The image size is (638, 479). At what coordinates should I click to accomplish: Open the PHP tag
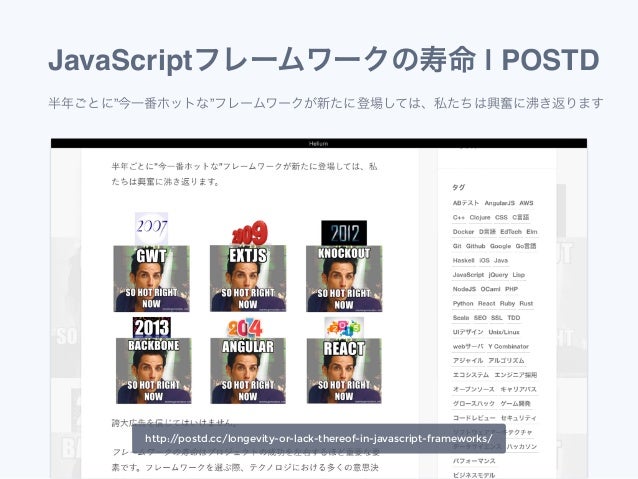(x=511, y=289)
